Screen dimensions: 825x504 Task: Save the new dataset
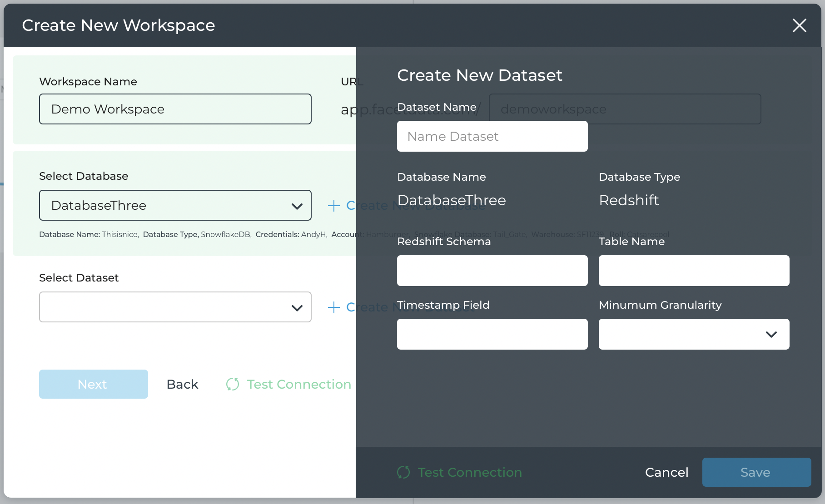tap(756, 472)
